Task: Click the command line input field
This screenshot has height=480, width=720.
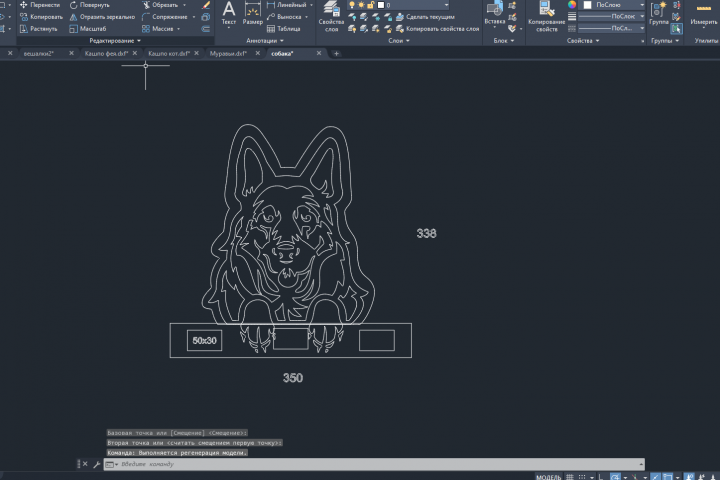Action: coord(374,464)
